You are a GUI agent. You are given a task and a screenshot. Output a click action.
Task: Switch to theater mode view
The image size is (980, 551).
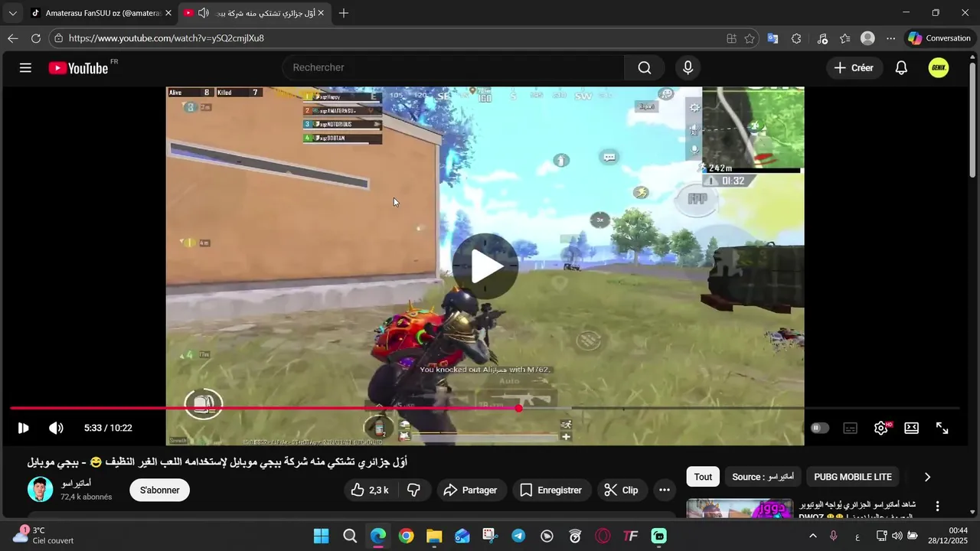coord(911,428)
